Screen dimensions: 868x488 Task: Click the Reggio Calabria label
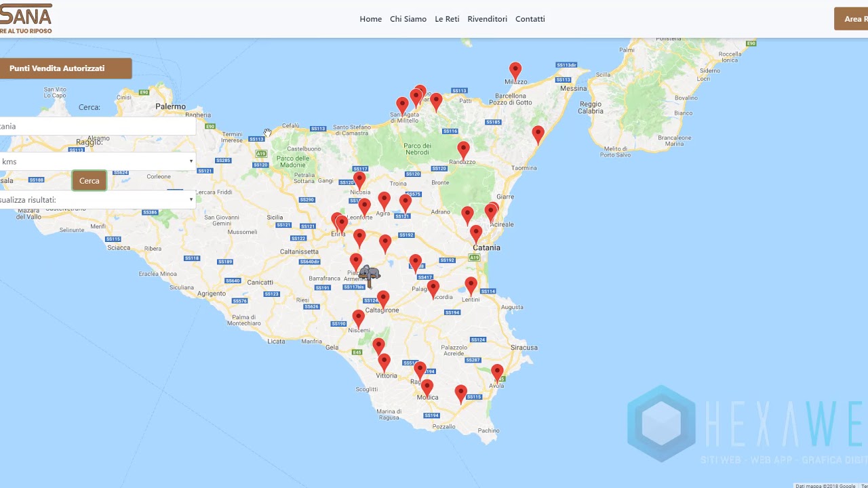[591, 107]
